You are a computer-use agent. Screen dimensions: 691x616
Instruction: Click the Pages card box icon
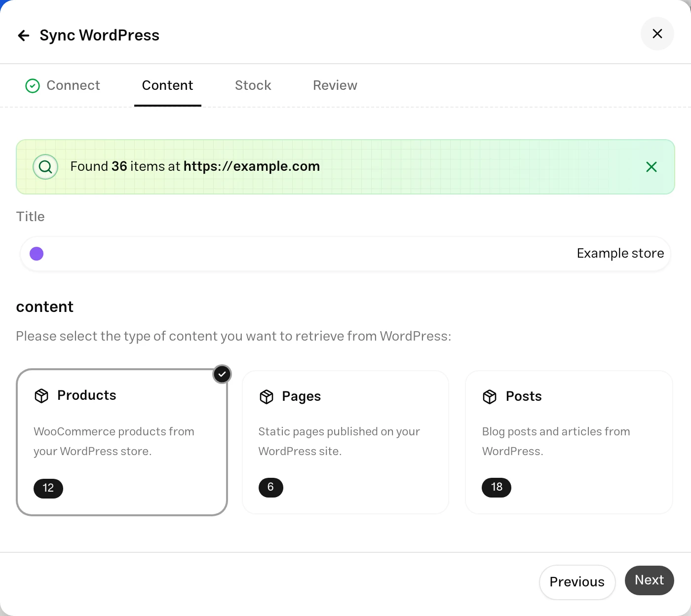[267, 397]
